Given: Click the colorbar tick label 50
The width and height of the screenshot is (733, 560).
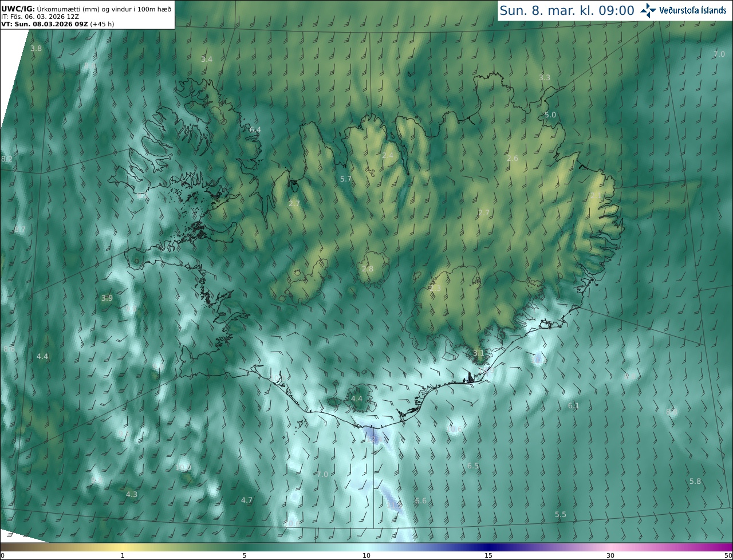Looking at the screenshot, I should (x=728, y=555).
